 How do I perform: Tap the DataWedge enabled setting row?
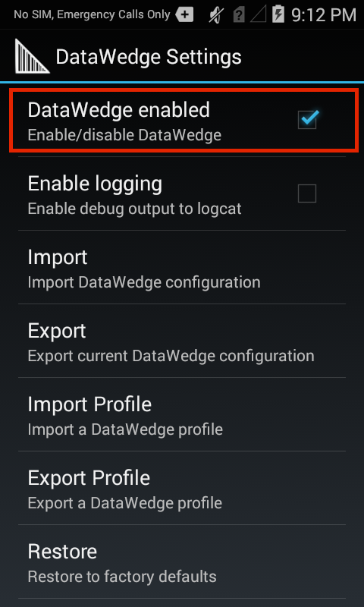point(182,120)
